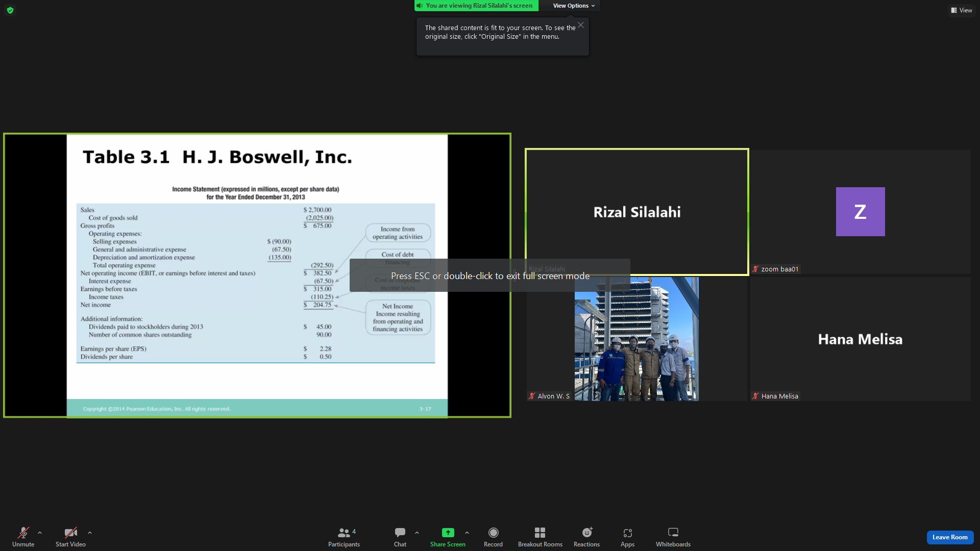Open the Apps panel
This screenshot has width=980, height=551.
coord(627,537)
